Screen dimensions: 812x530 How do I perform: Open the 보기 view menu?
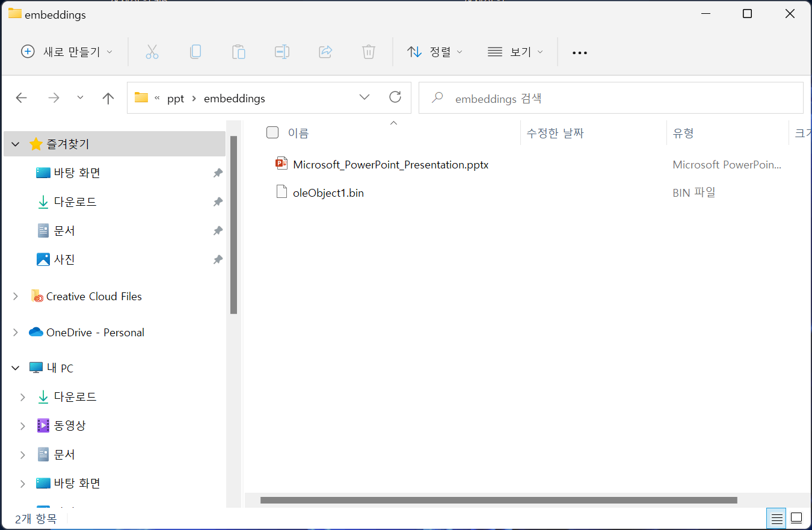pos(515,52)
